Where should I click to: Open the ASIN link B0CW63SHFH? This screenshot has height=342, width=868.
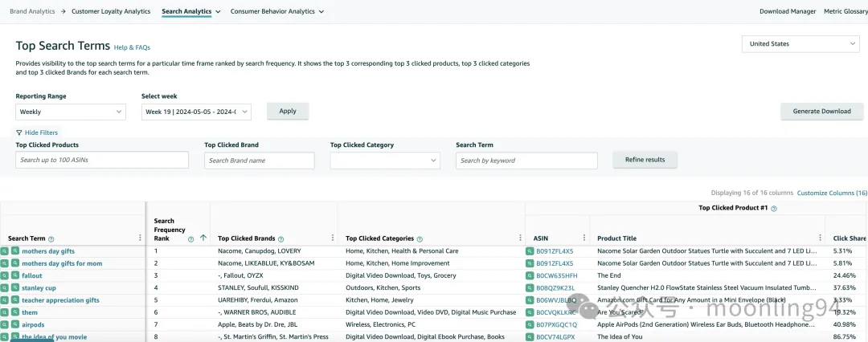pos(557,275)
